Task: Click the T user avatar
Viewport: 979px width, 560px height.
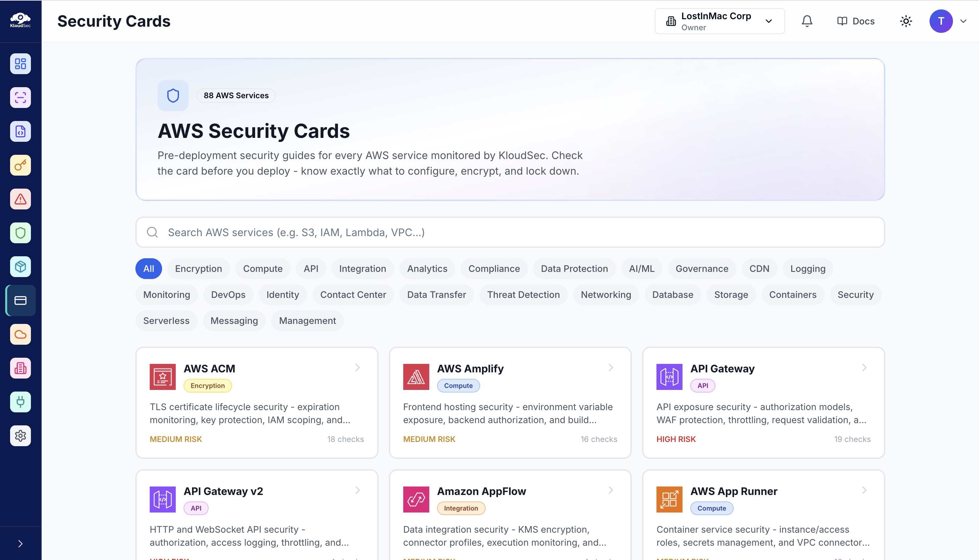Action: click(x=941, y=21)
